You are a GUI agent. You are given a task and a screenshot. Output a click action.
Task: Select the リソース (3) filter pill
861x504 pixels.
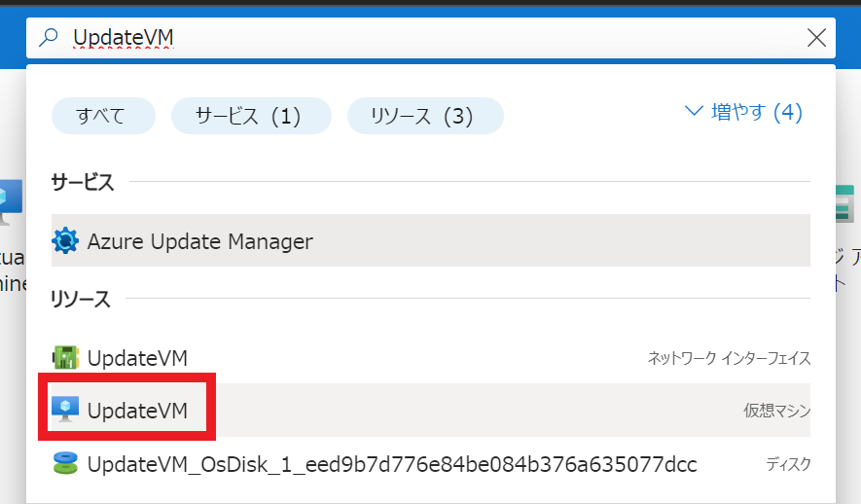425,116
